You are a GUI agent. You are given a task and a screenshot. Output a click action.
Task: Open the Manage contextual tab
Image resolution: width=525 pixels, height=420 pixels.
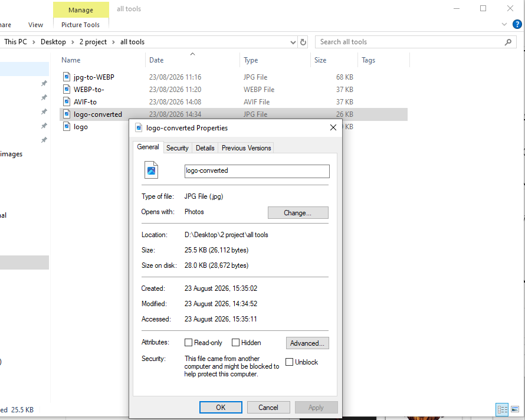(x=81, y=10)
